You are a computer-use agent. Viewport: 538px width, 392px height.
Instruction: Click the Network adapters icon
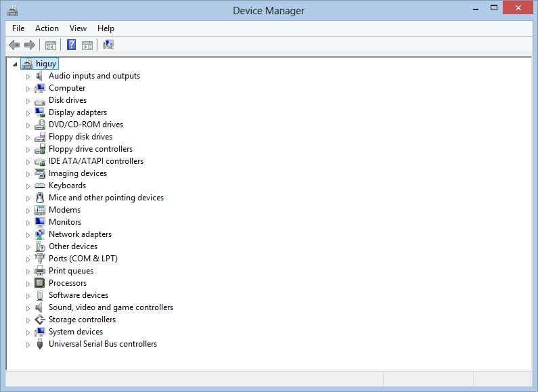coord(40,234)
